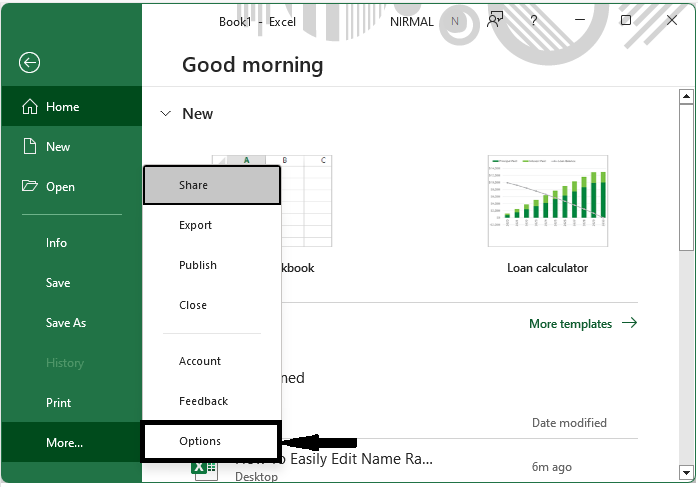
Task: Open the recent file Easily Edit Name Ra...
Action: tap(334, 459)
